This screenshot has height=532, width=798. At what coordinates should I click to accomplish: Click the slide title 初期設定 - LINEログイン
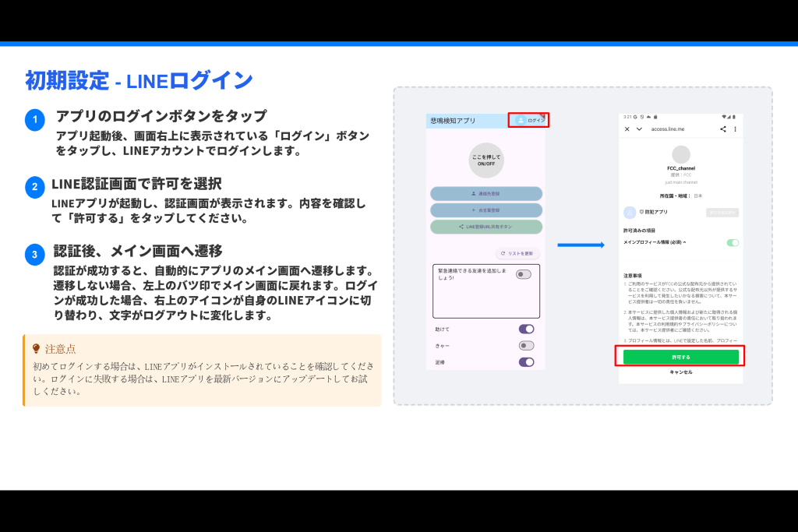139,80
